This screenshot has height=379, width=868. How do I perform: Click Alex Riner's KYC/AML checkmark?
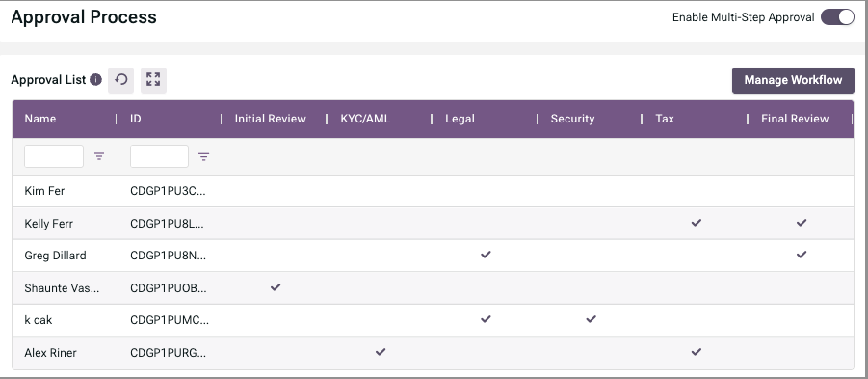click(x=381, y=352)
